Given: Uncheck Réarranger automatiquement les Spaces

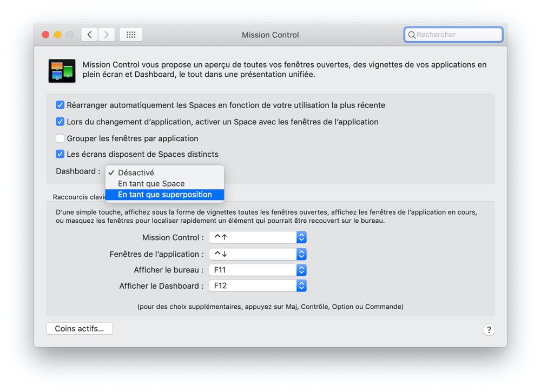Looking at the screenshot, I should tap(60, 105).
